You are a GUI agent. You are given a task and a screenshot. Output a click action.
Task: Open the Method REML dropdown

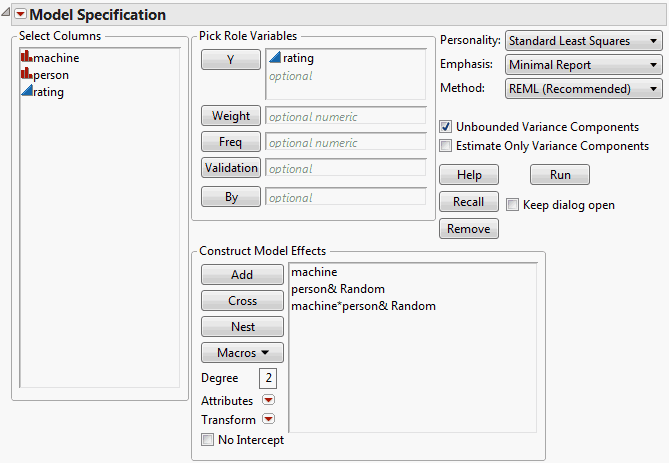584,89
